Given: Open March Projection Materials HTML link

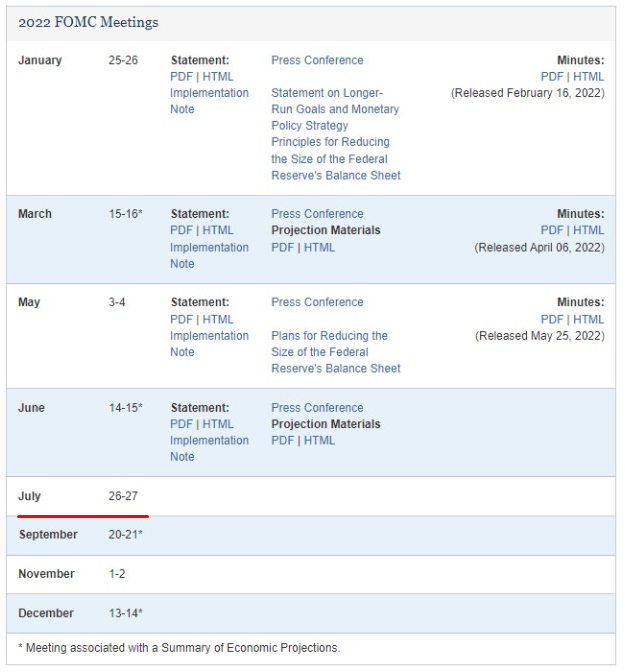Looking at the screenshot, I should [x=319, y=247].
